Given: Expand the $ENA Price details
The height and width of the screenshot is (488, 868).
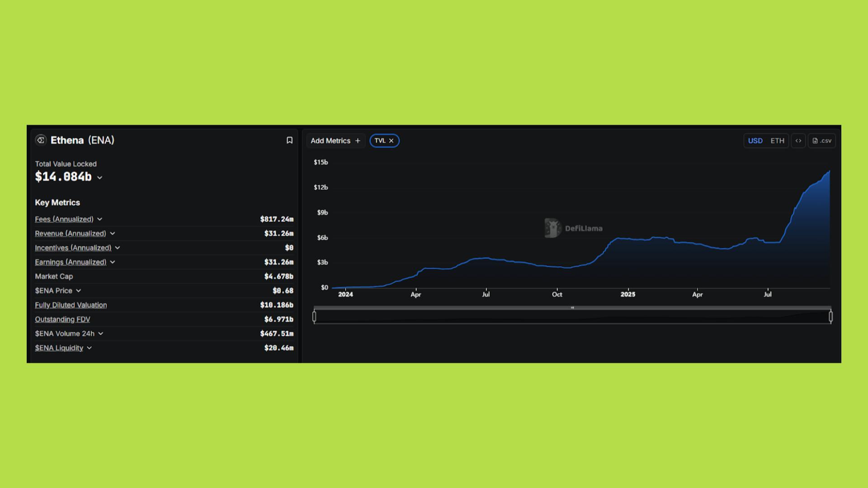Looking at the screenshot, I should click(79, 291).
